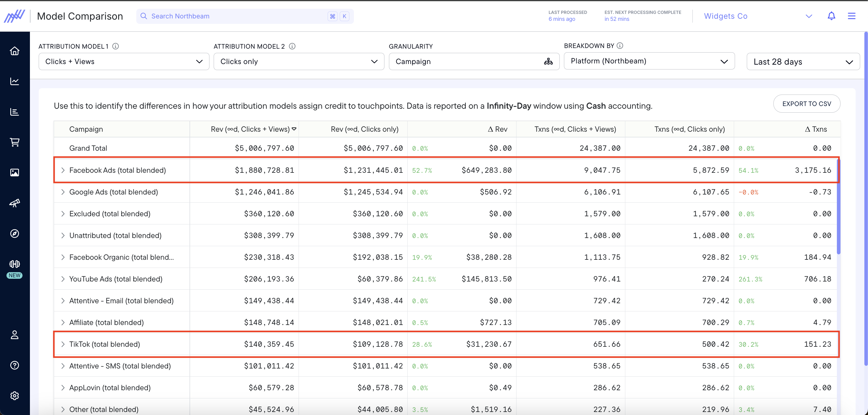Open the Last 28 days date dropdown
This screenshot has width=868, height=415.
[x=803, y=62]
